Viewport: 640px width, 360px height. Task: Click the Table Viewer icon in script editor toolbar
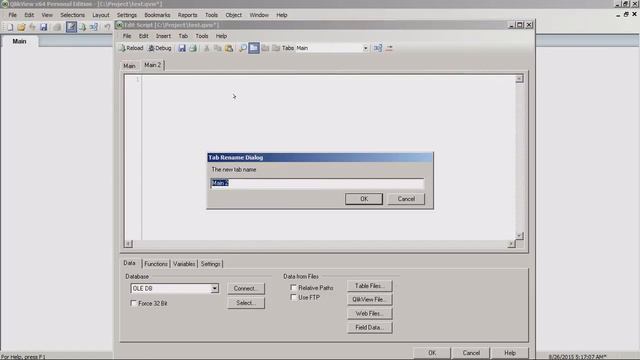[378, 48]
